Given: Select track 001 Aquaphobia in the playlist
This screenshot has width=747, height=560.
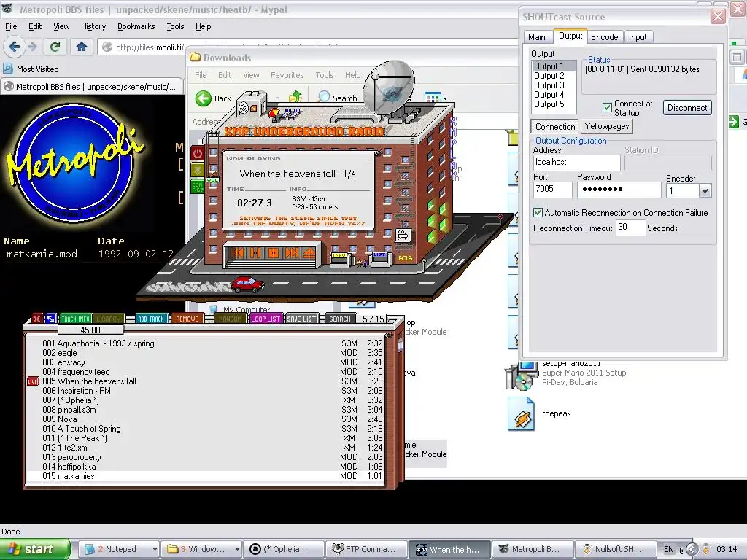Looking at the screenshot, I should pyautogui.click(x=205, y=343).
